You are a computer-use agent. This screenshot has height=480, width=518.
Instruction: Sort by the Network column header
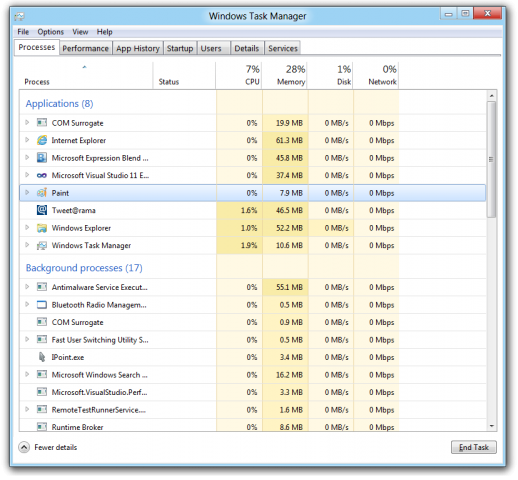(x=376, y=76)
